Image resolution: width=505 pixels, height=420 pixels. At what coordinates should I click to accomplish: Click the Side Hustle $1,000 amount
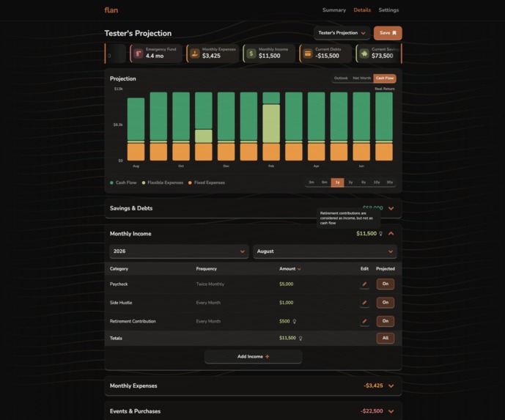tap(287, 303)
